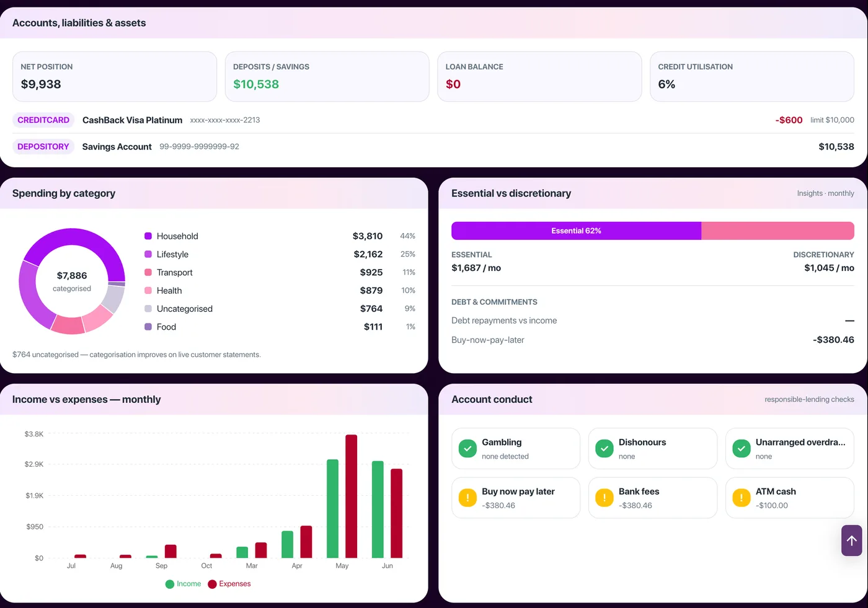This screenshot has height=608, width=868.
Task: Click the grey Uncategorised donut chart segment
Action: 112,298
